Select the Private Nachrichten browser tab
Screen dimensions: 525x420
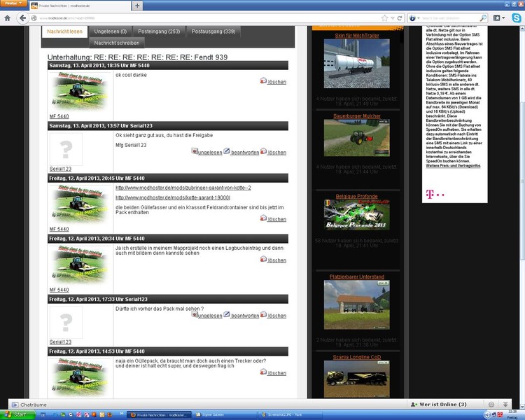pos(80,6)
